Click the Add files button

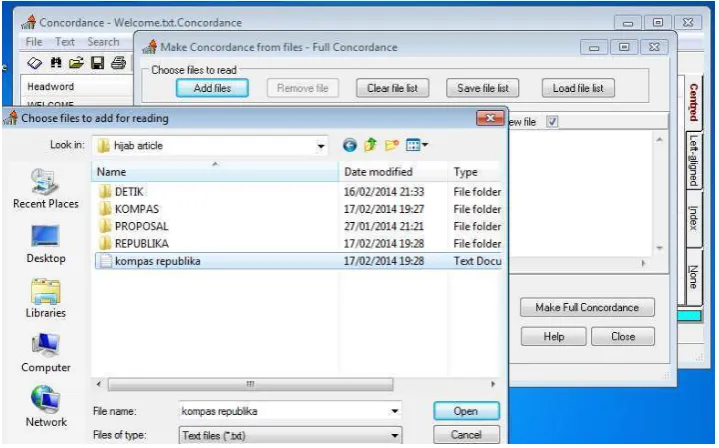click(x=212, y=88)
